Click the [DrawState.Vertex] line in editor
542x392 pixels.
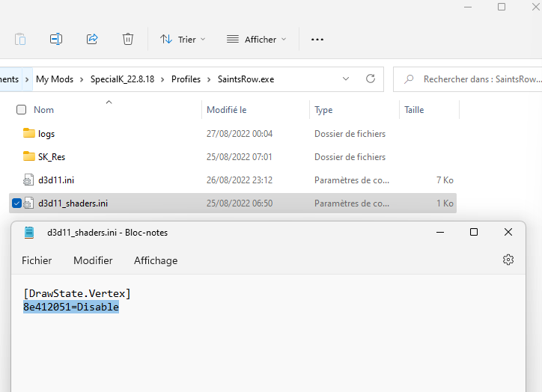tap(77, 293)
